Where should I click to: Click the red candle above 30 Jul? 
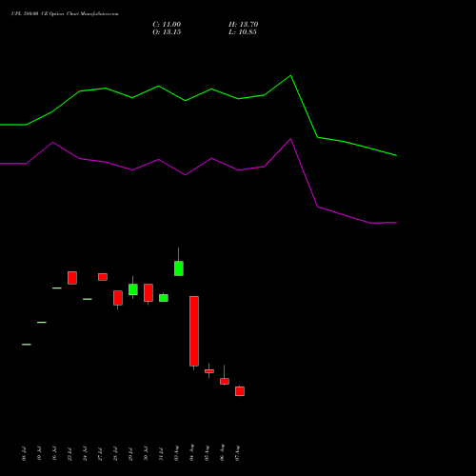point(149,292)
